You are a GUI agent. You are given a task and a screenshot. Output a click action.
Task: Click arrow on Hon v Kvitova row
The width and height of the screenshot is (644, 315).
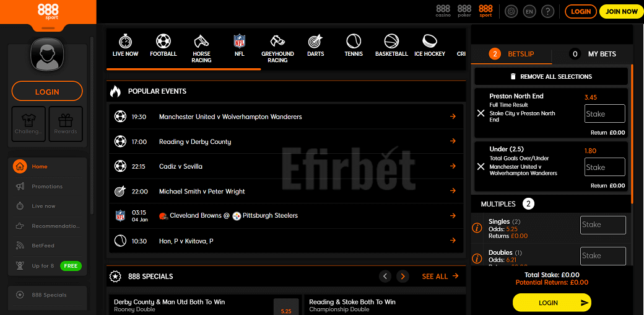[453, 240]
